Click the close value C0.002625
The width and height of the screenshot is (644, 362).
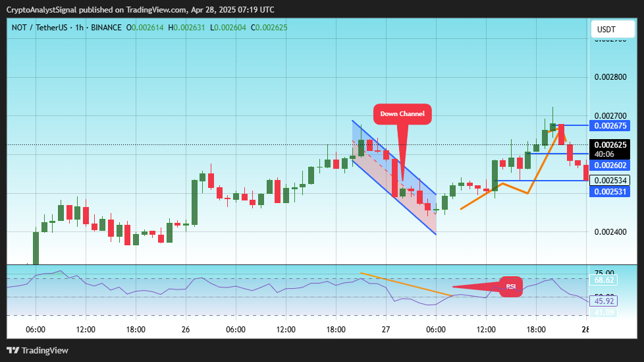269,28
